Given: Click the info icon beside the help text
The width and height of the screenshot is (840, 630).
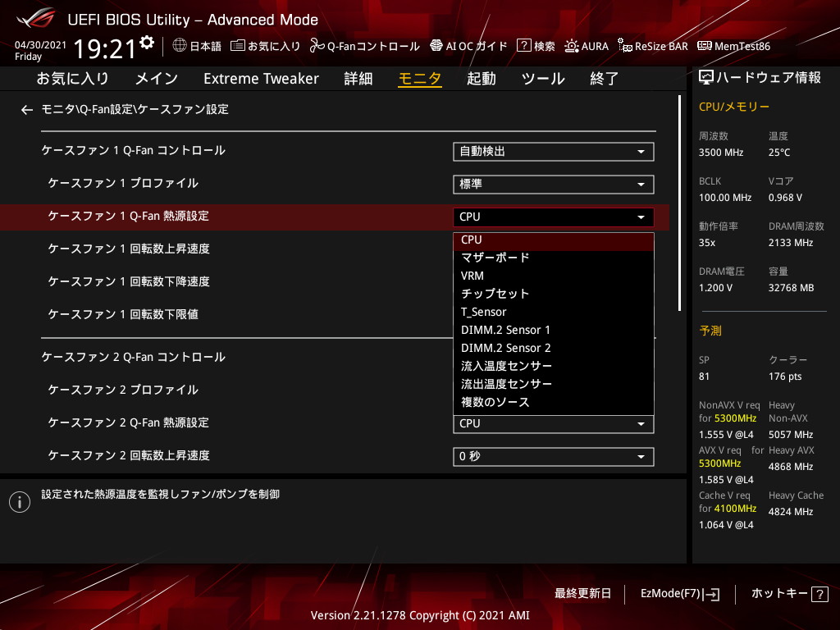Looking at the screenshot, I should pos(20,502).
